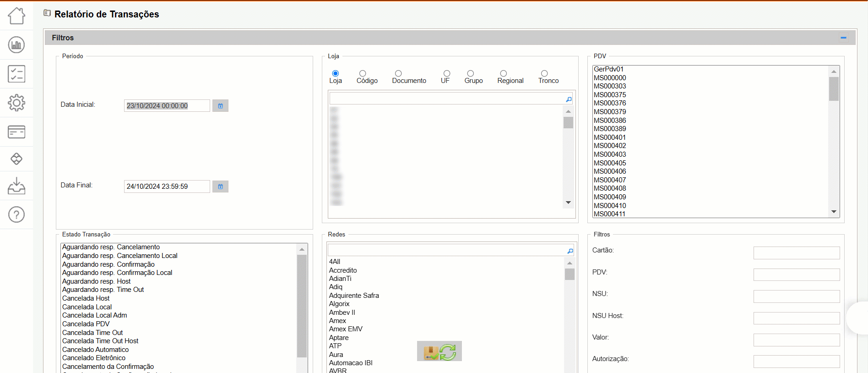Click the Valor filter input

click(797, 340)
